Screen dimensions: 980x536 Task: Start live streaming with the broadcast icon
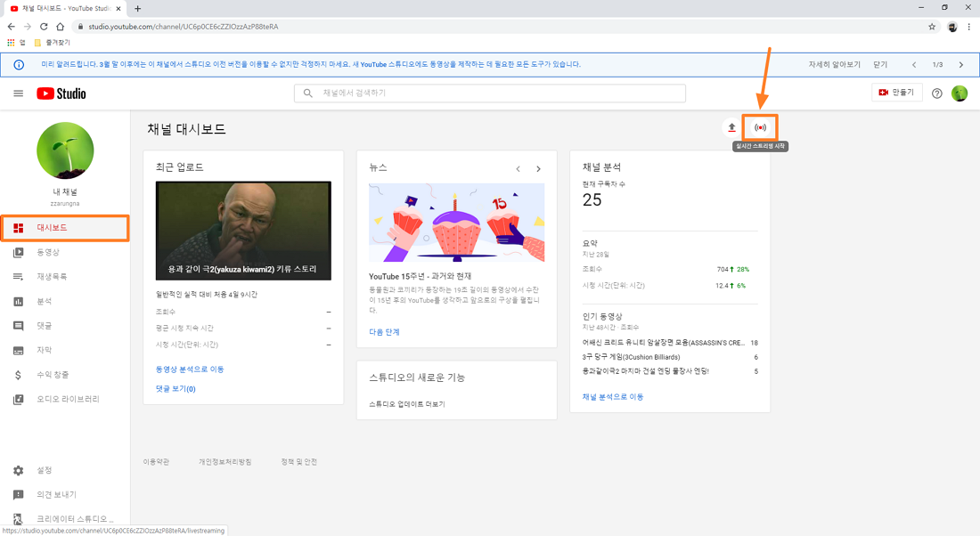pyautogui.click(x=760, y=127)
